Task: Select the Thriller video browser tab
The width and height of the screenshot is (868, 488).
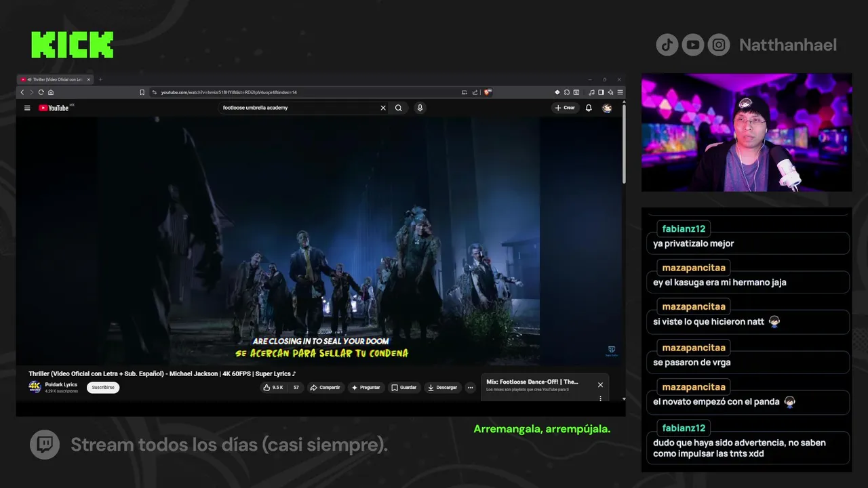Action: click(x=55, y=79)
